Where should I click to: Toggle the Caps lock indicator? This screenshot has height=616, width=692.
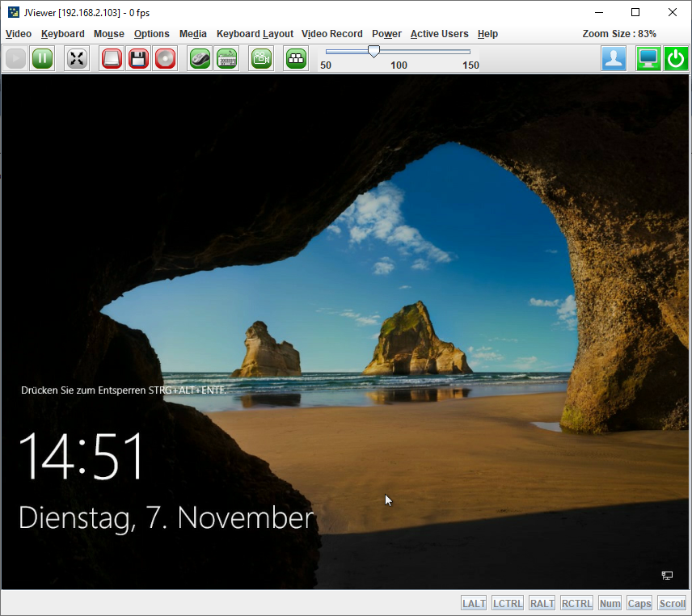pyautogui.click(x=639, y=603)
